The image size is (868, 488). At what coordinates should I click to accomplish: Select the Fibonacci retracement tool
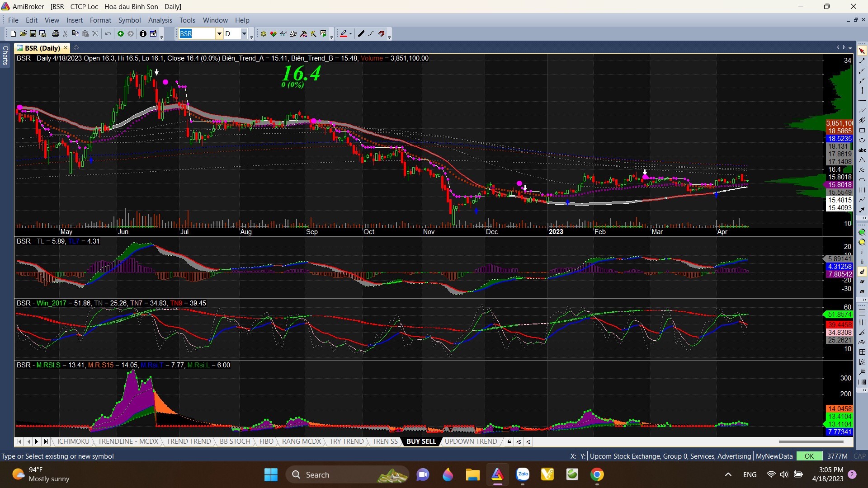862,313
